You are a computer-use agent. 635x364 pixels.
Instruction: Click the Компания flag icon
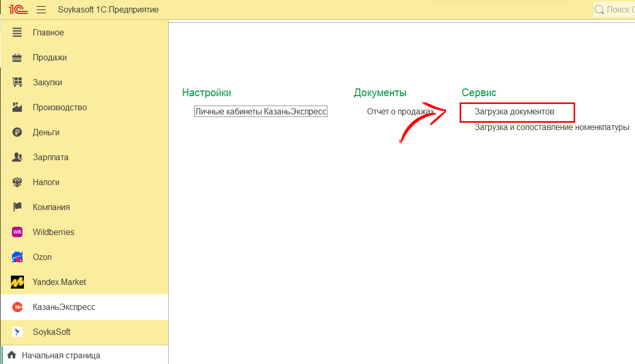pyautogui.click(x=17, y=207)
